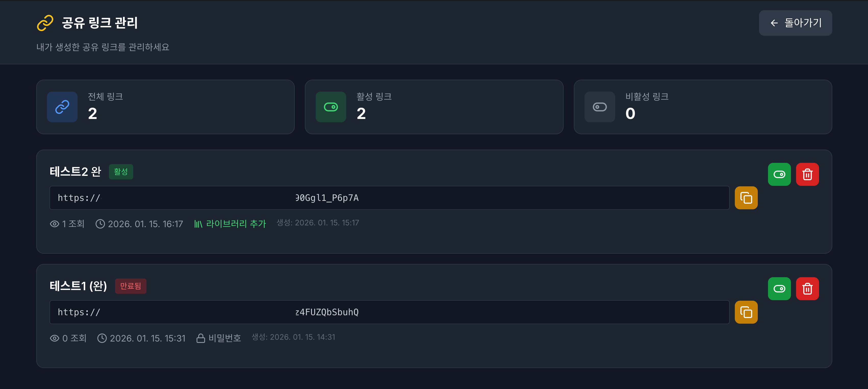Screen dimensions: 868x389
Task: Click the yellow chain-link header icon
Action: click(x=45, y=23)
